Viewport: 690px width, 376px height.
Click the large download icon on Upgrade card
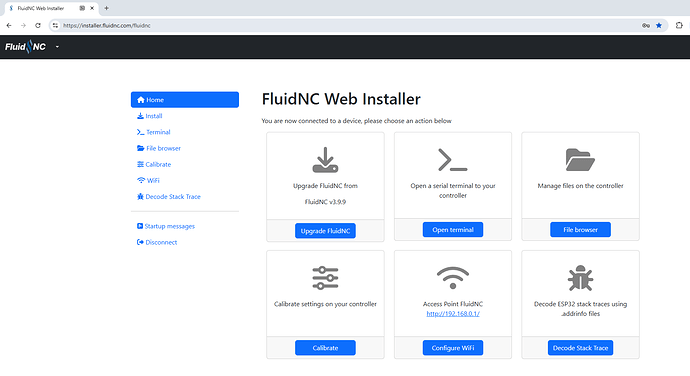pyautogui.click(x=325, y=160)
